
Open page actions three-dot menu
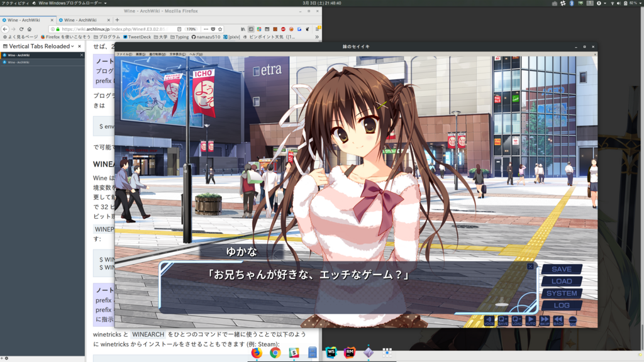click(x=206, y=29)
